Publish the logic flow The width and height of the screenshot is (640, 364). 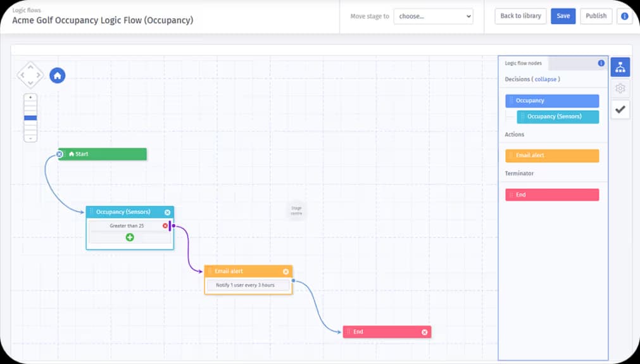pyautogui.click(x=596, y=16)
